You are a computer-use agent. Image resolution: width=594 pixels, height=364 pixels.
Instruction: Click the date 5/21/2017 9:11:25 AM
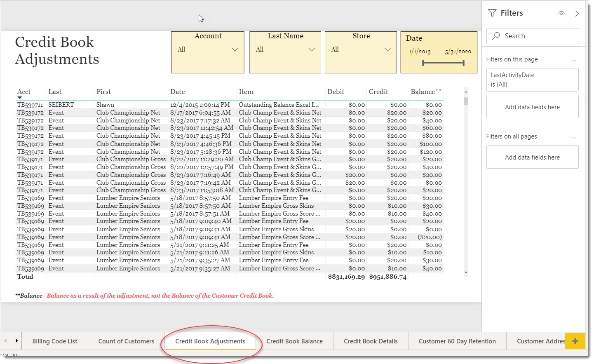click(200, 245)
